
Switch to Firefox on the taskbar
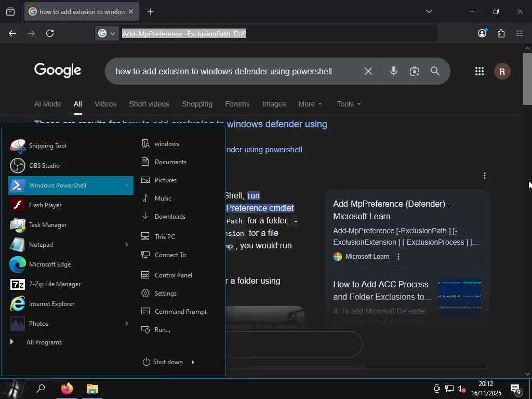pyautogui.click(x=67, y=389)
